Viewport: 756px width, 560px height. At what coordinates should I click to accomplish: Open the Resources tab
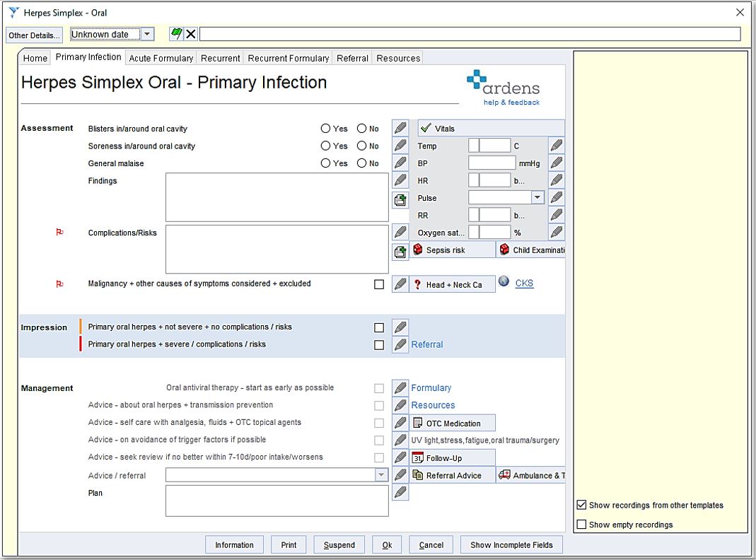pyautogui.click(x=398, y=58)
